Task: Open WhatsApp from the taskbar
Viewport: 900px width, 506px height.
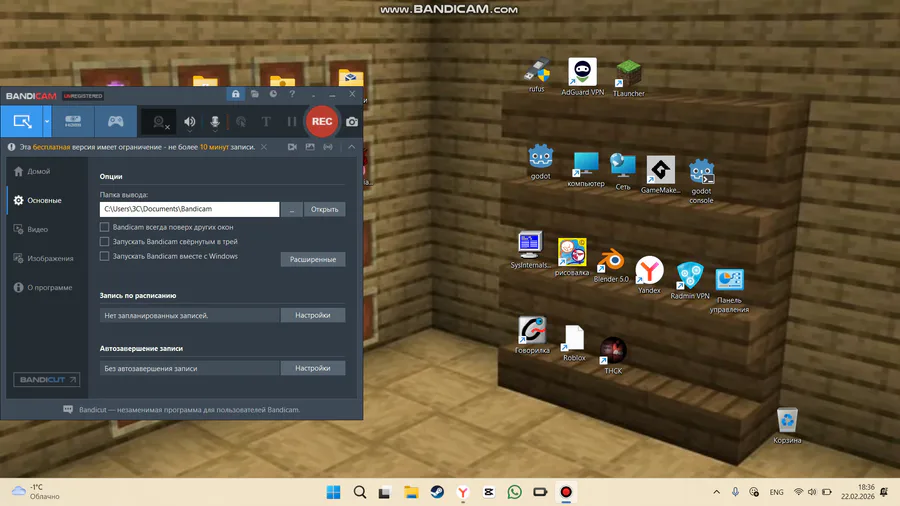Action: (515, 492)
